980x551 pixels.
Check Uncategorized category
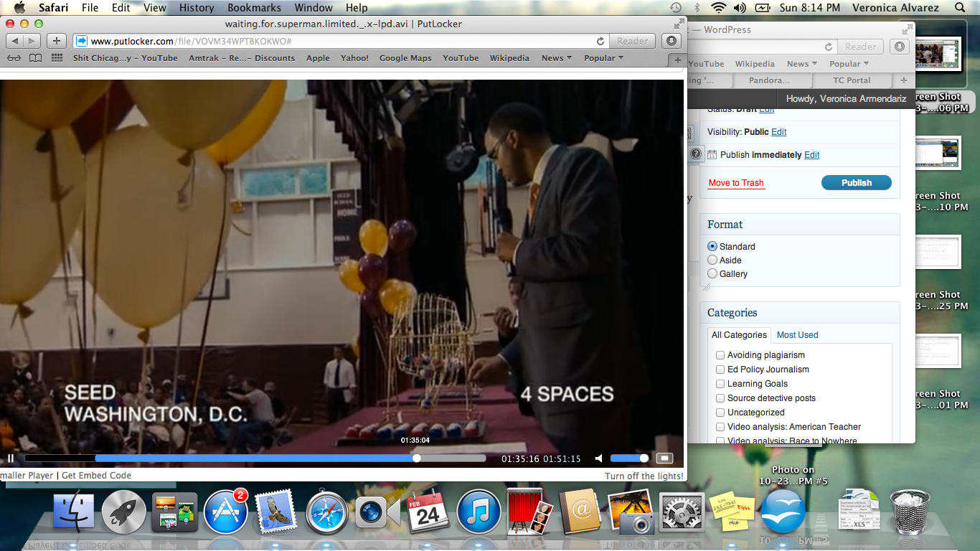tap(720, 413)
